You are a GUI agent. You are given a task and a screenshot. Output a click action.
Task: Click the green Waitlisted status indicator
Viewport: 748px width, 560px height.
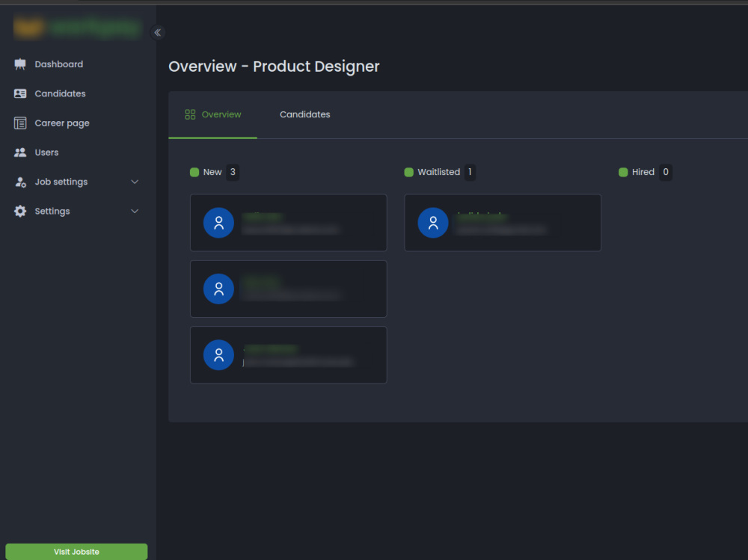pos(409,172)
